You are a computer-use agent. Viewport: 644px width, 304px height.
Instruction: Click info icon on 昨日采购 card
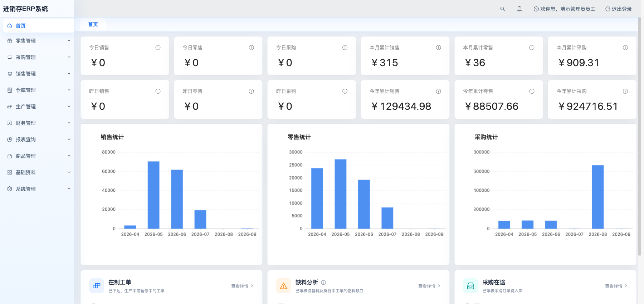coord(345,91)
